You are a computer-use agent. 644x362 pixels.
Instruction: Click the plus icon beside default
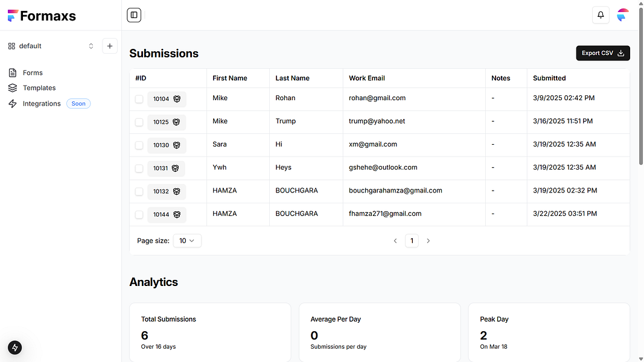point(110,46)
